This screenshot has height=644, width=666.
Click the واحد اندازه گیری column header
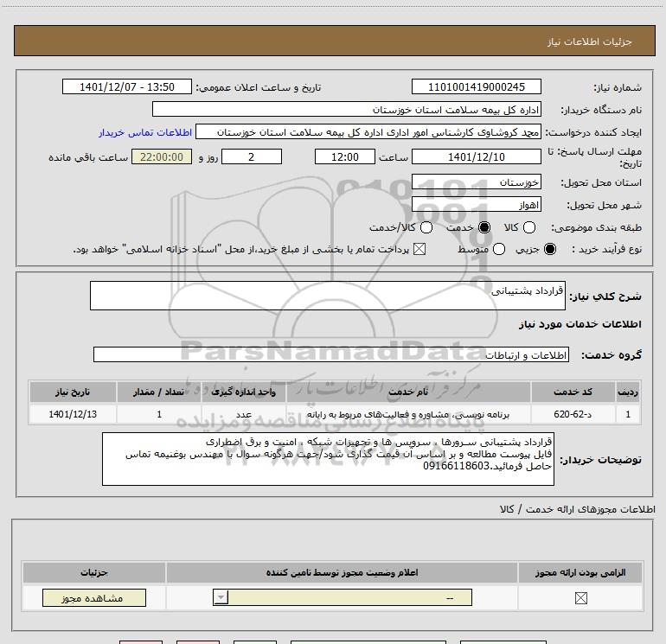click(244, 392)
